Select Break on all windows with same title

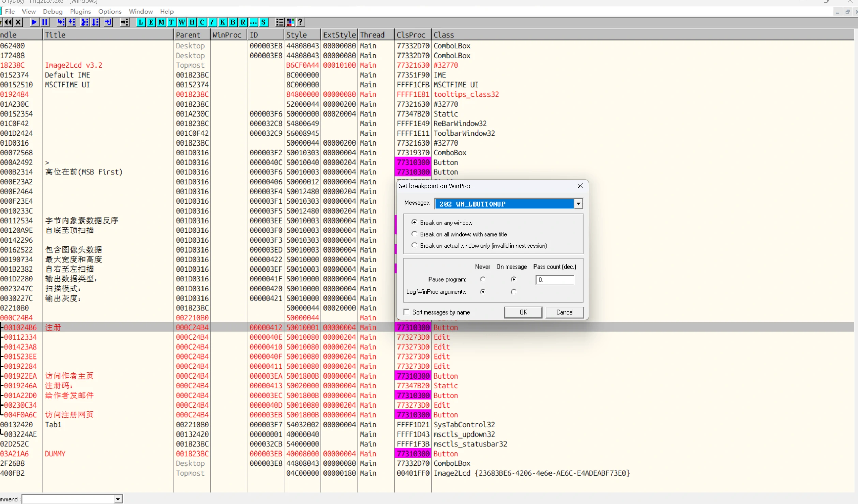click(414, 234)
